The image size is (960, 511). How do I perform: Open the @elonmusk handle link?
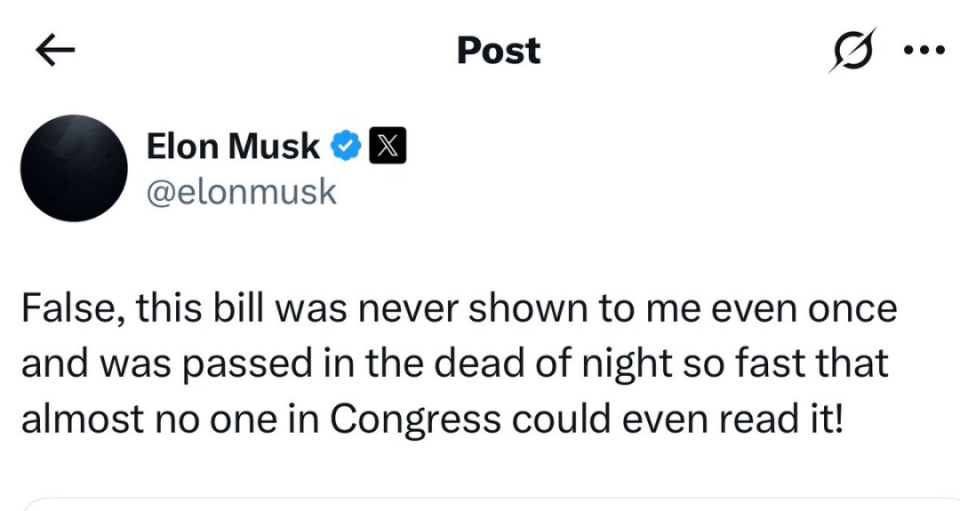tap(241, 192)
